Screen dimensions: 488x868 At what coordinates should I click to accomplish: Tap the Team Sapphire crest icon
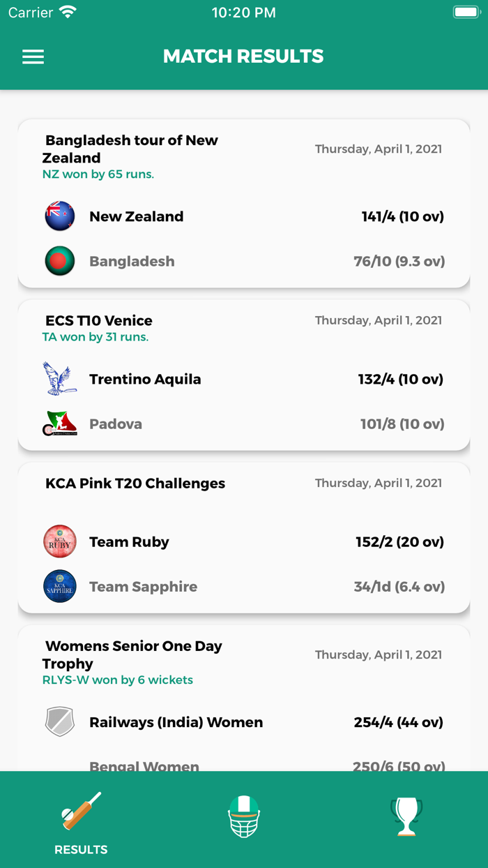point(59,586)
